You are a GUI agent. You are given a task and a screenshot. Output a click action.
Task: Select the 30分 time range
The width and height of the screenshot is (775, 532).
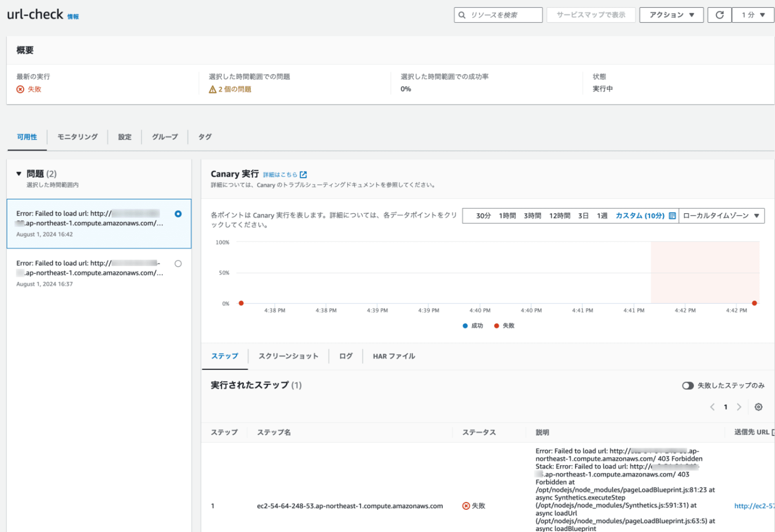483,216
